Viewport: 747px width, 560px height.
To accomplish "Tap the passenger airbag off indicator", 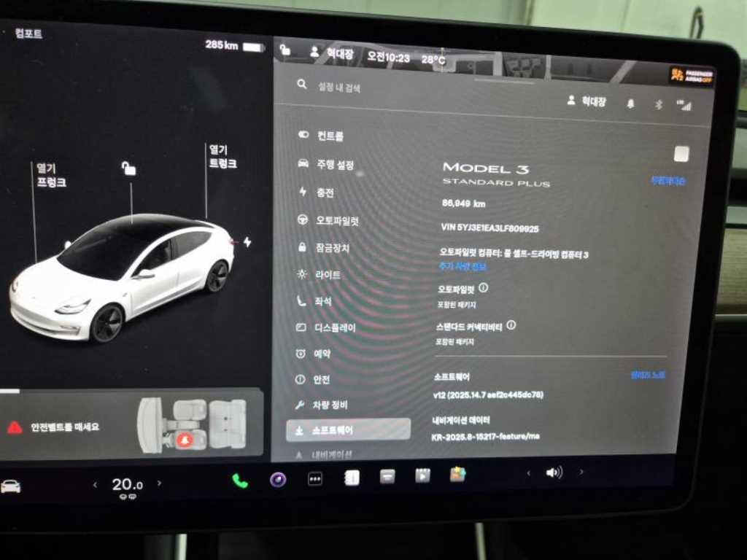I will (x=692, y=75).
